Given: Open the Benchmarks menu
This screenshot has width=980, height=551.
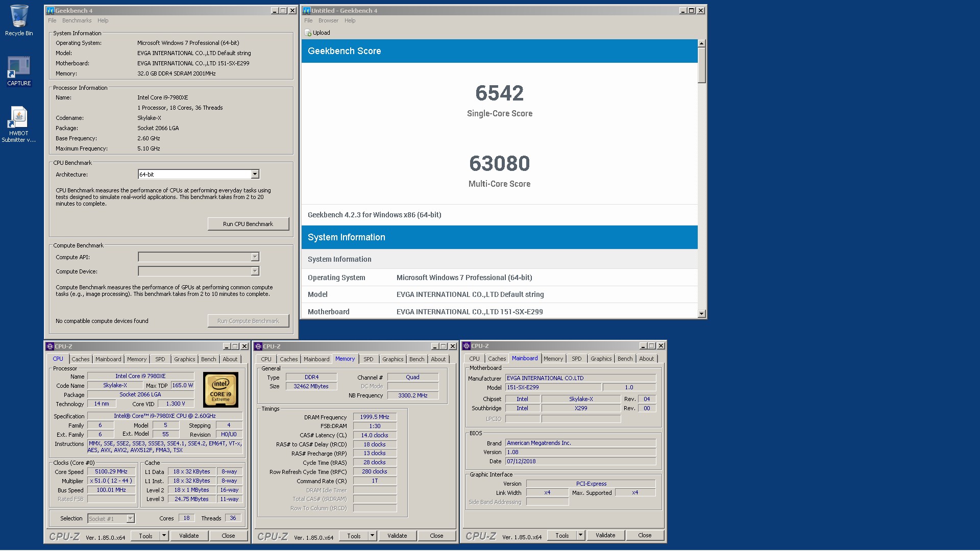Looking at the screenshot, I should tap(77, 20).
